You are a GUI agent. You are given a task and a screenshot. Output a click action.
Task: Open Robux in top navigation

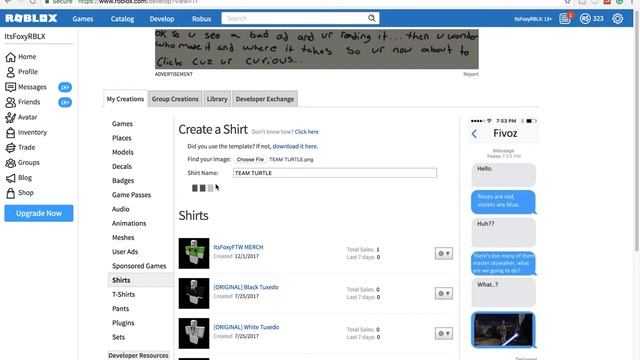pos(202,19)
